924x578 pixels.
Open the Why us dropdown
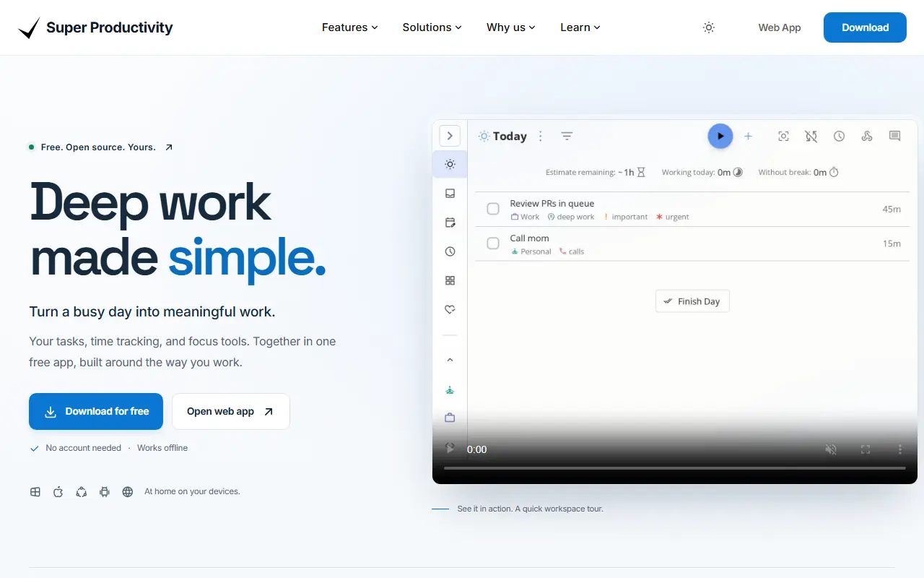tap(511, 27)
